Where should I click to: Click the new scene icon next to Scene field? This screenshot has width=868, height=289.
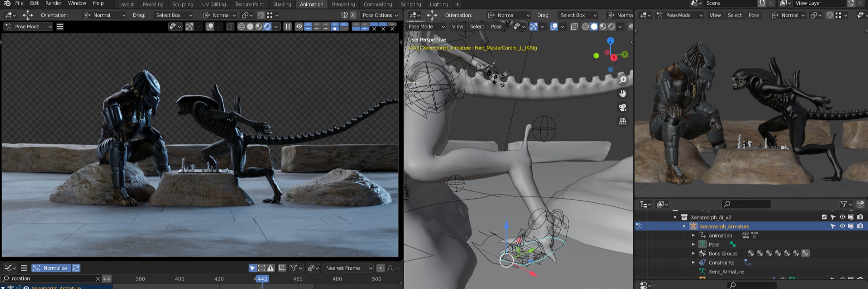762,3
